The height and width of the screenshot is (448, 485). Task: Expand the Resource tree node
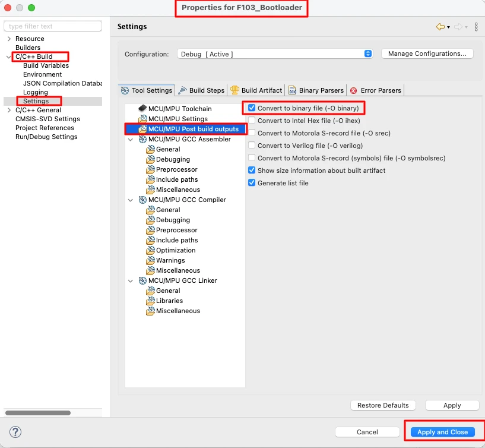pyautogui.click(x=9, y=39)
